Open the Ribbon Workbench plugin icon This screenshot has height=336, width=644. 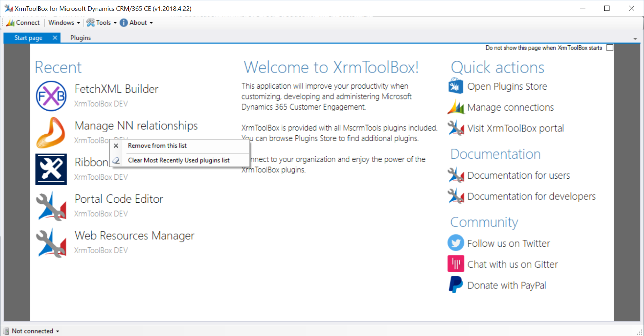click(x=51, y=169)
